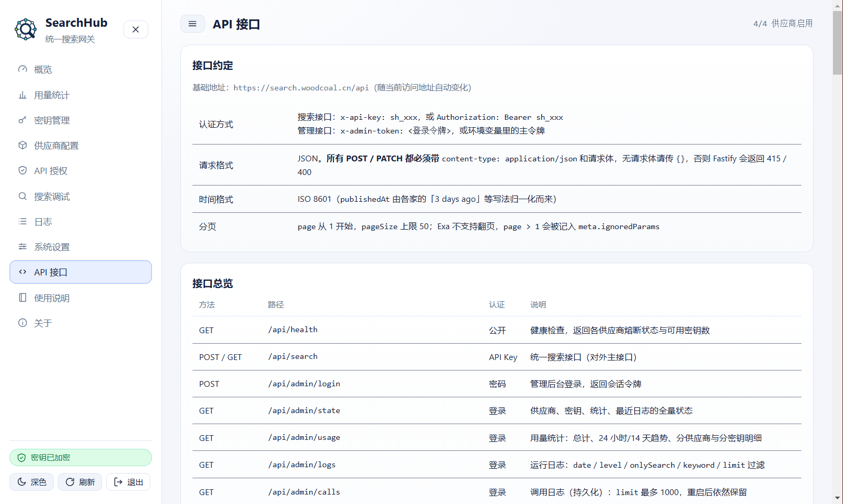
Task: Select the active API 接口 entry
Action: click(80, 272)
